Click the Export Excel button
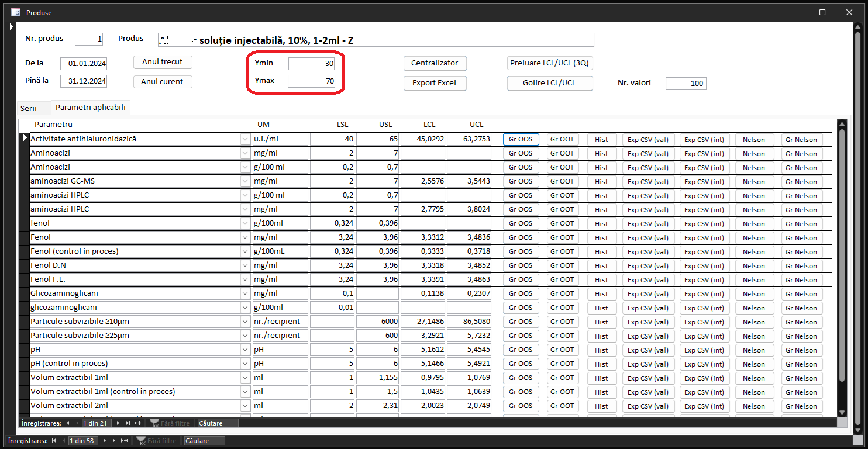Viewport: 868px width, 449px height. click(x=435, y=83)
